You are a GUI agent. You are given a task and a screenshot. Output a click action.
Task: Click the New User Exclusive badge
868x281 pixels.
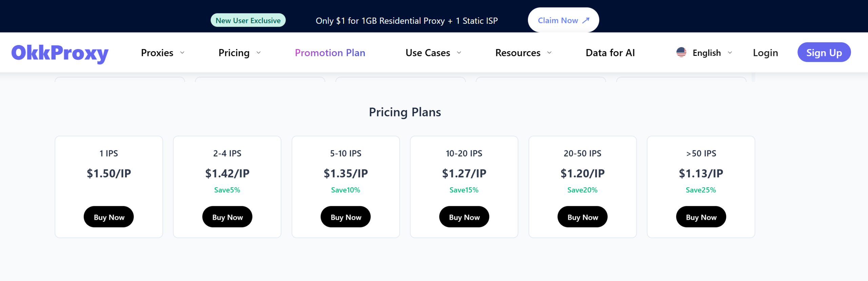[x=248, y=20]
